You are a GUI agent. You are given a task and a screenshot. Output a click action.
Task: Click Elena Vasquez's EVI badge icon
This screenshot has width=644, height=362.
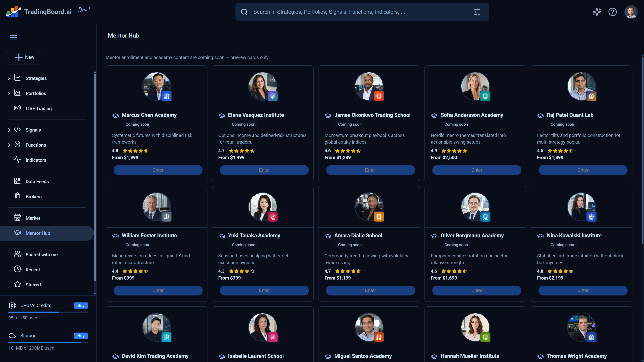point(273,96)
